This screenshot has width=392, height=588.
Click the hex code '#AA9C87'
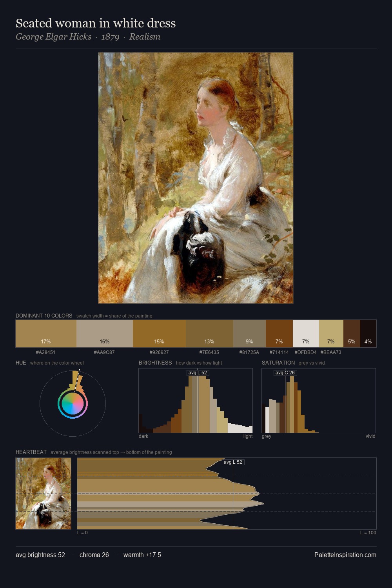(105, 352)
